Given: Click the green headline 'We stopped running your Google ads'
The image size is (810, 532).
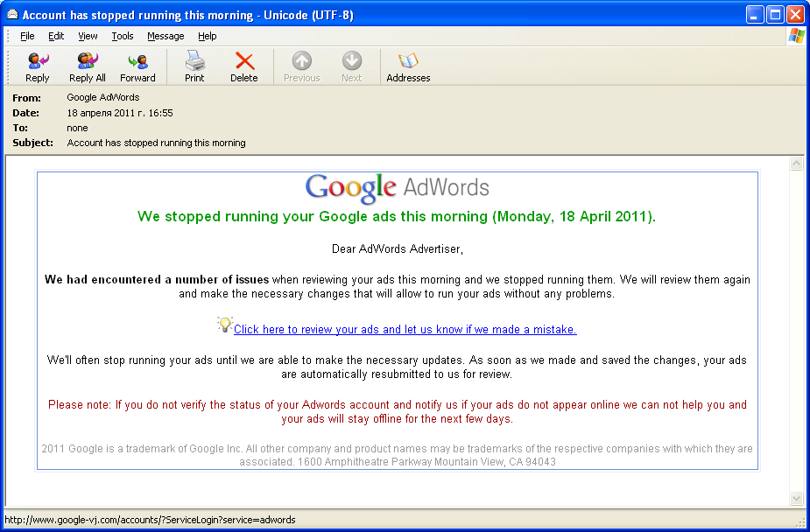Looking at the screenshot, I should tap(397, 216).
